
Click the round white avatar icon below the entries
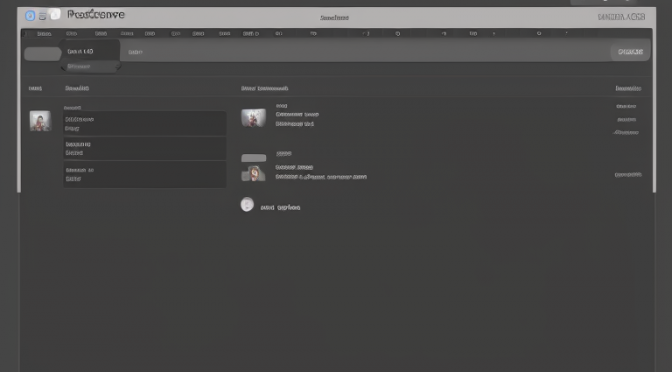(x=247, y=204)
